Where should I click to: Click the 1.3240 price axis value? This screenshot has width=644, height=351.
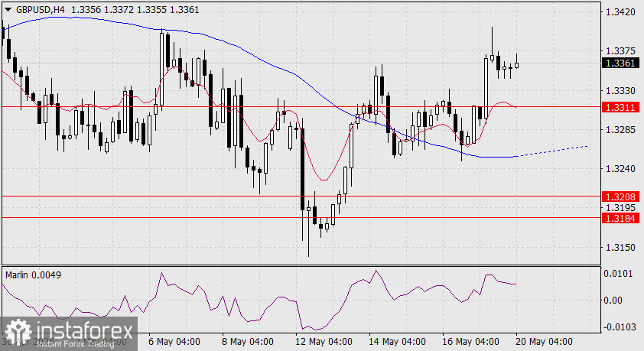pyautogui.click(x=620, y=169)
